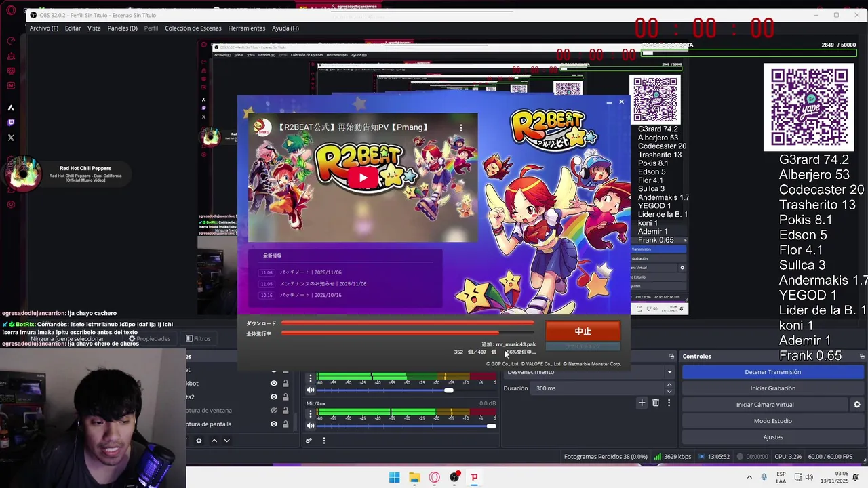Move source down with the down arrow
The height and width of the screenshot is (488, 868).
point(227,441)
